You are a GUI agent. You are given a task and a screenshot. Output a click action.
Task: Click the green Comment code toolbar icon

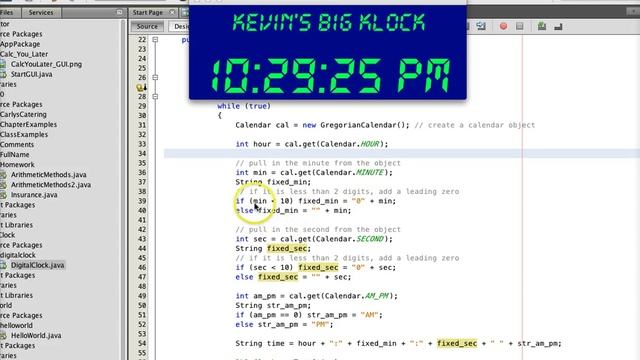(x=542, y=26)
